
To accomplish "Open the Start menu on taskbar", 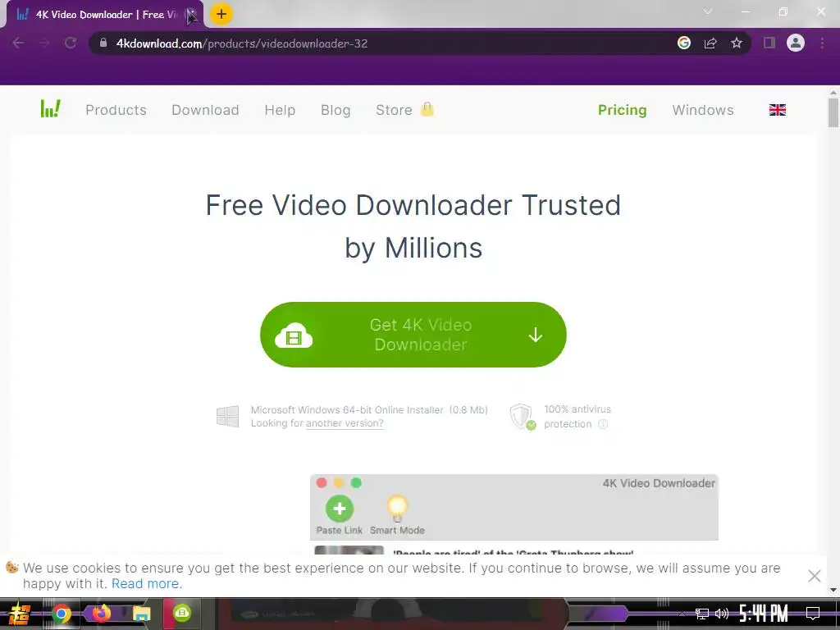I will point(18,614).
